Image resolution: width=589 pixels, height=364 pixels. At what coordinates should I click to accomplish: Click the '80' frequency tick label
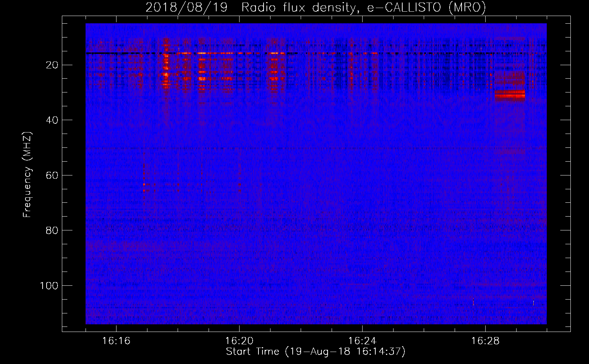[52, 230]
